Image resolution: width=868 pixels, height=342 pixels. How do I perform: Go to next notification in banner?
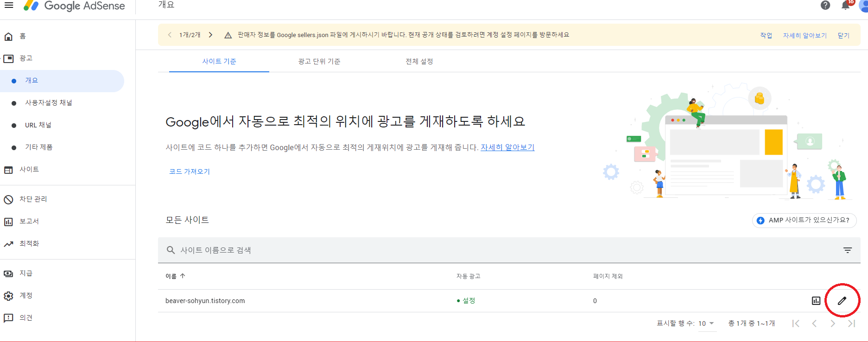210,35
